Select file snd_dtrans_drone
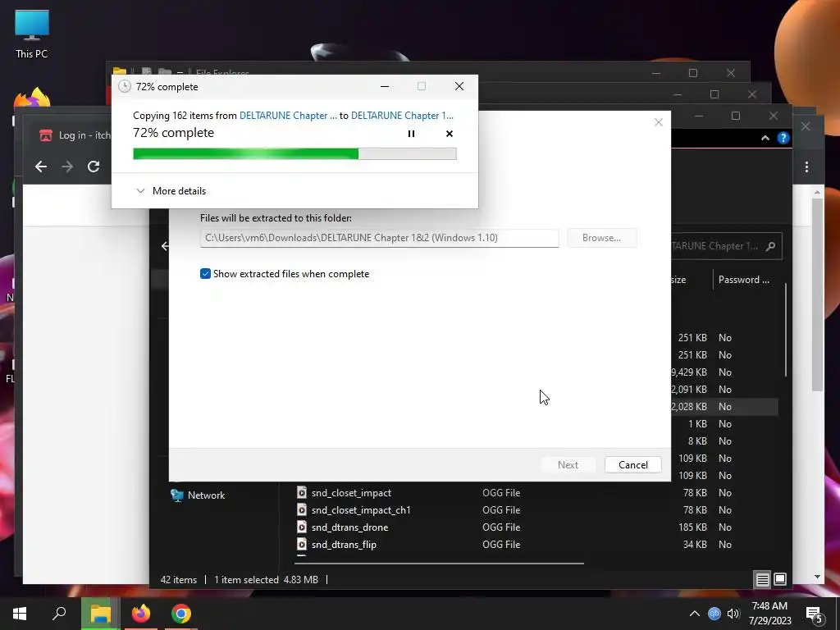Viewport: 840px width, 630px height. [x=349, y=527]
